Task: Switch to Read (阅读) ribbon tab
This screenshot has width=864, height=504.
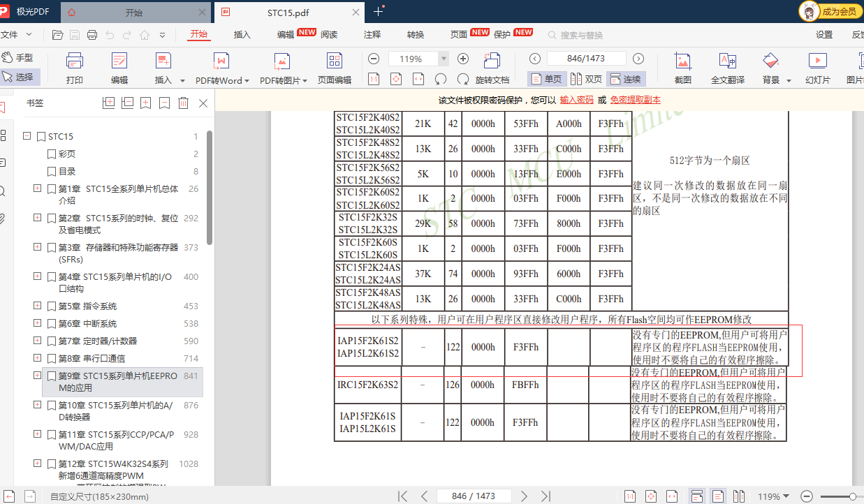Action: tap(329, 35)
